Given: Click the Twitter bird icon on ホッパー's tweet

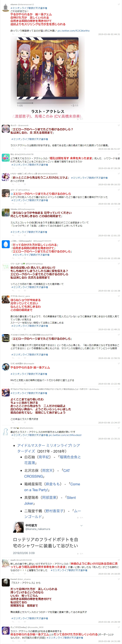Looking at the screenshot, I should (119, 125).
